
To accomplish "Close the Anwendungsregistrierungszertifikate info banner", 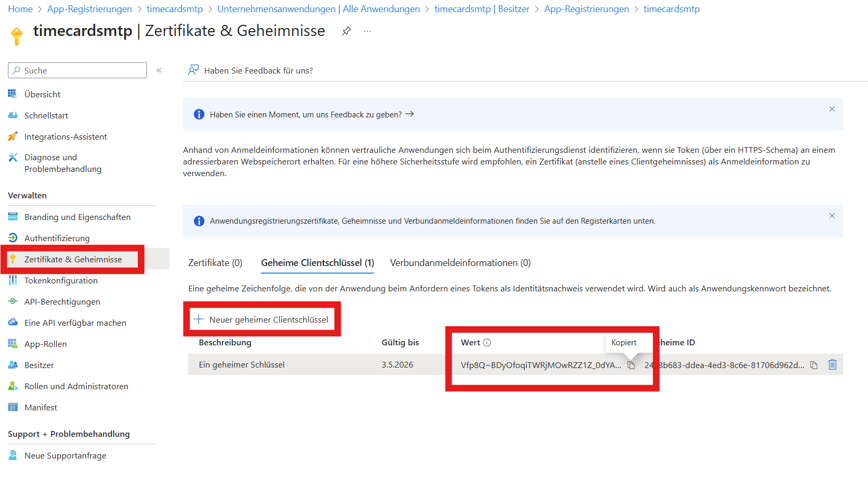I will 832,216.
